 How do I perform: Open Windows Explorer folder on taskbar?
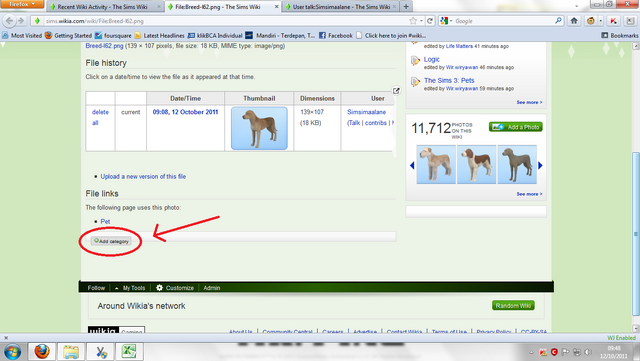coord(71,352)
